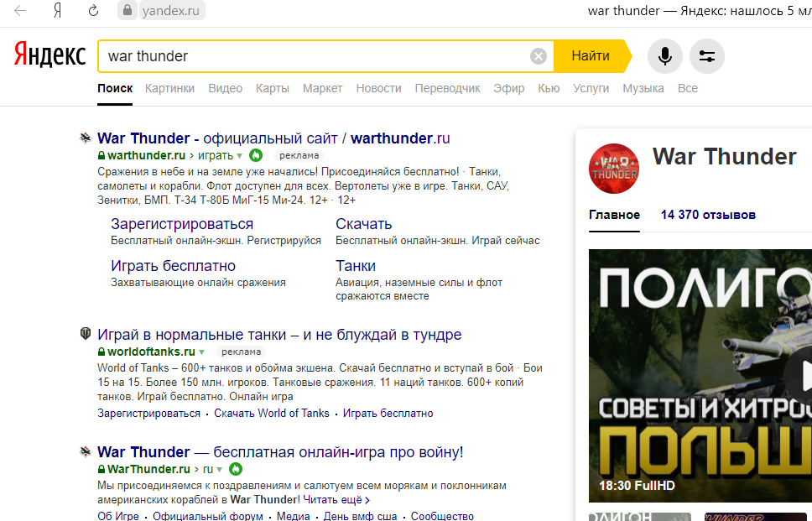Click the green worldoftanks.ru URL
This screenshot has height=521, width=812.
pyautogui.click(x=151, y=352)
